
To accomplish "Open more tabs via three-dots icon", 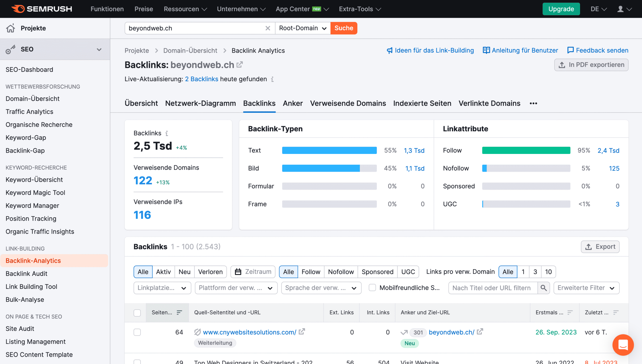I will 533,103.
